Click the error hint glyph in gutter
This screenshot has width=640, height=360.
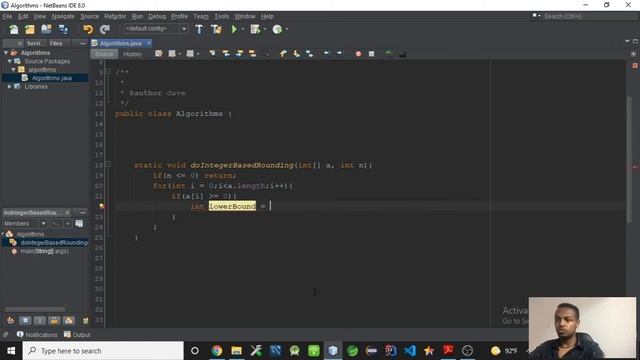(x=102, y=206)
